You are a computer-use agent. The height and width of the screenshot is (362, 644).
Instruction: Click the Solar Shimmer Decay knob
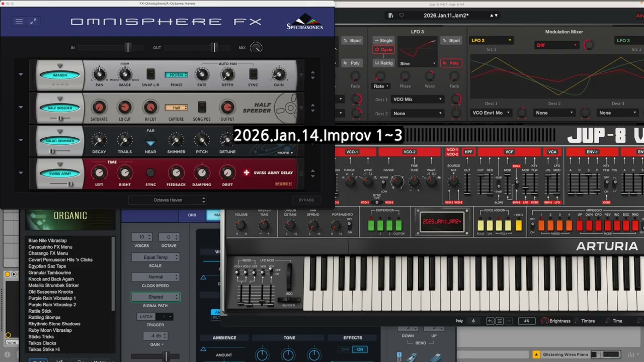tap(99, 140)
